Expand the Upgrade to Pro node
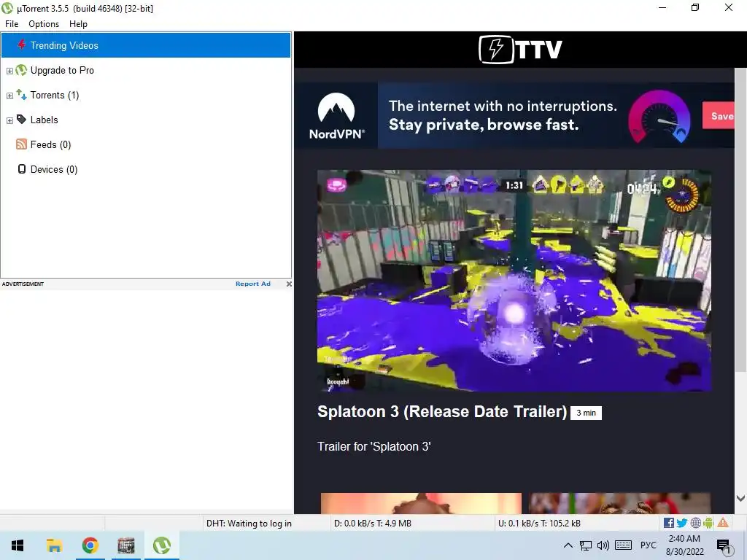The height and width of the screenshot is (560, 747). [9, 71]
